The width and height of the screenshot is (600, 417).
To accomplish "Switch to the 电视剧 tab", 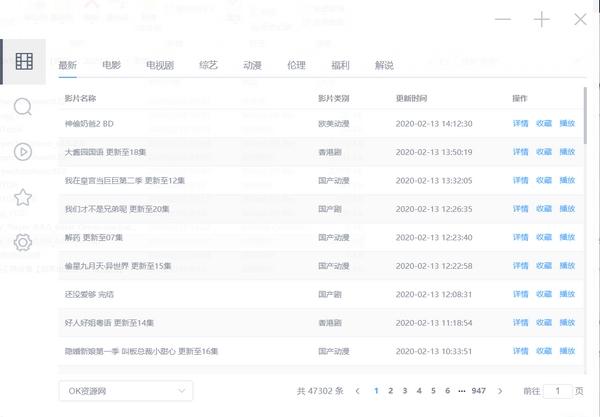I will 160,65.
